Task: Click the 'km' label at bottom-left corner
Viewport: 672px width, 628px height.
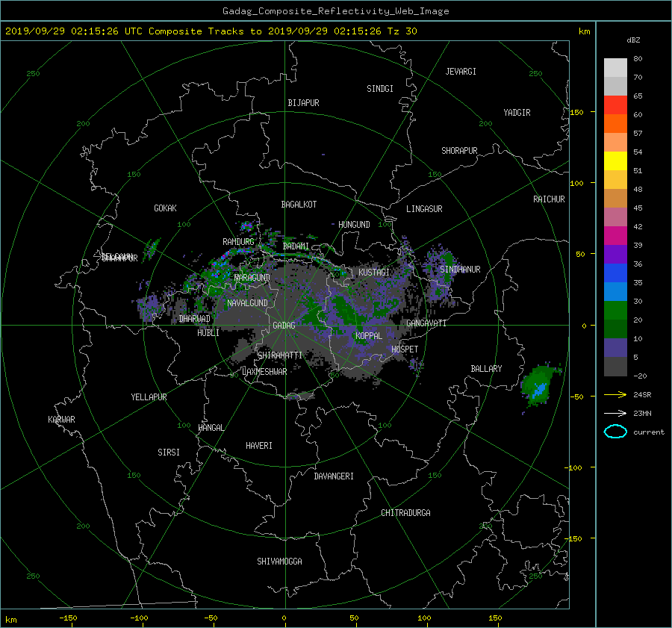Action: click(11, 620)
